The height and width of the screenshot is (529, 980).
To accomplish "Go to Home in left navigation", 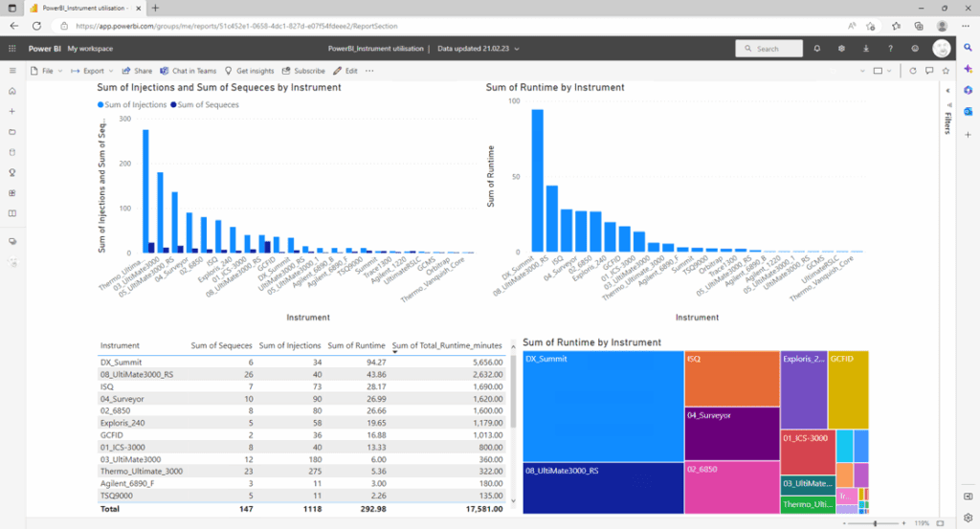I will tap(12, 91).
